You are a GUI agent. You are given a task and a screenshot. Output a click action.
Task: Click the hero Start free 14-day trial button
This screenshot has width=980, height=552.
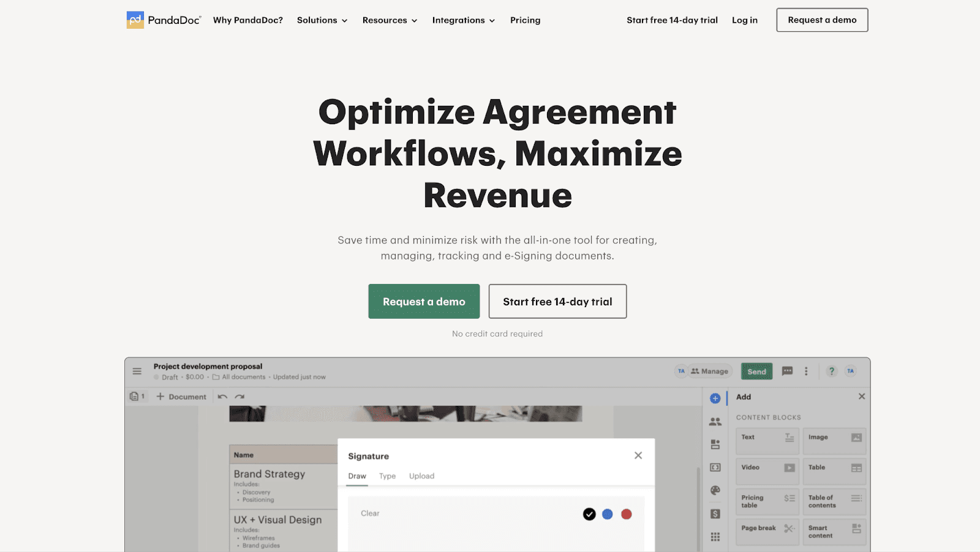[557, 301]
